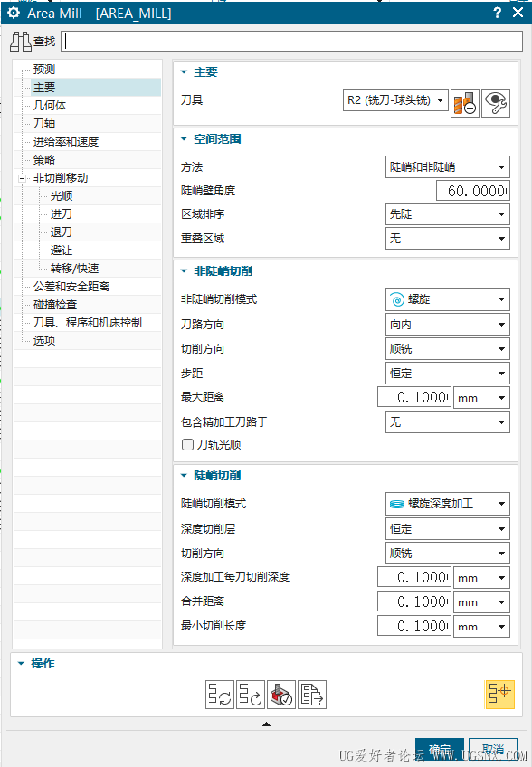
Task: Select 刀具、程序和机床控制 in the tree
Action: [x=87, y=323]
